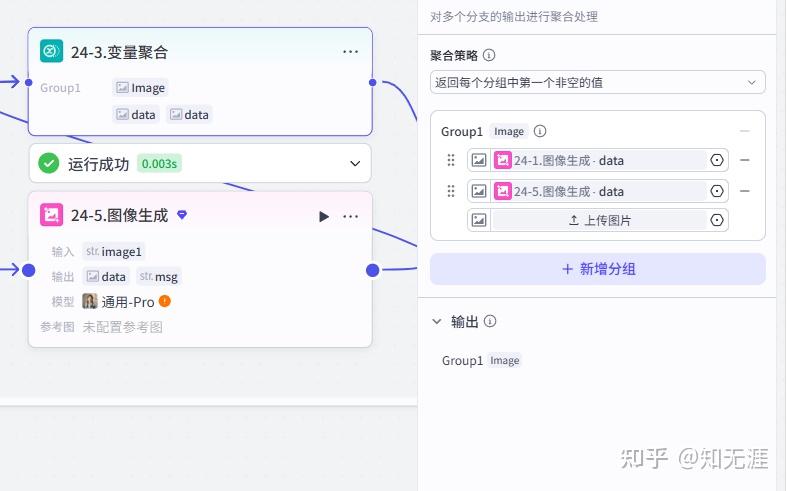Remove the 24-1.图像生成 · data variable row
788x491 pixels.
pos(745,160)
